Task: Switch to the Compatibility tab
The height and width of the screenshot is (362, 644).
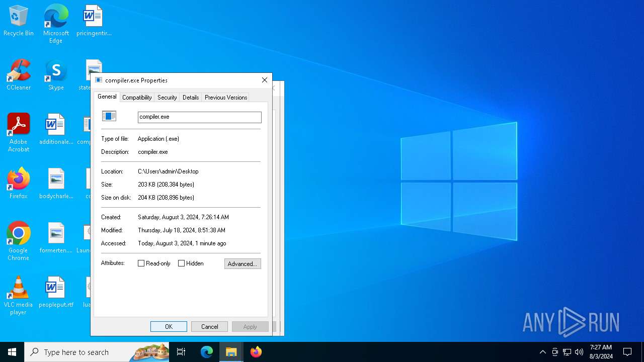Action: pyautogui.click(x=137, y=98)
